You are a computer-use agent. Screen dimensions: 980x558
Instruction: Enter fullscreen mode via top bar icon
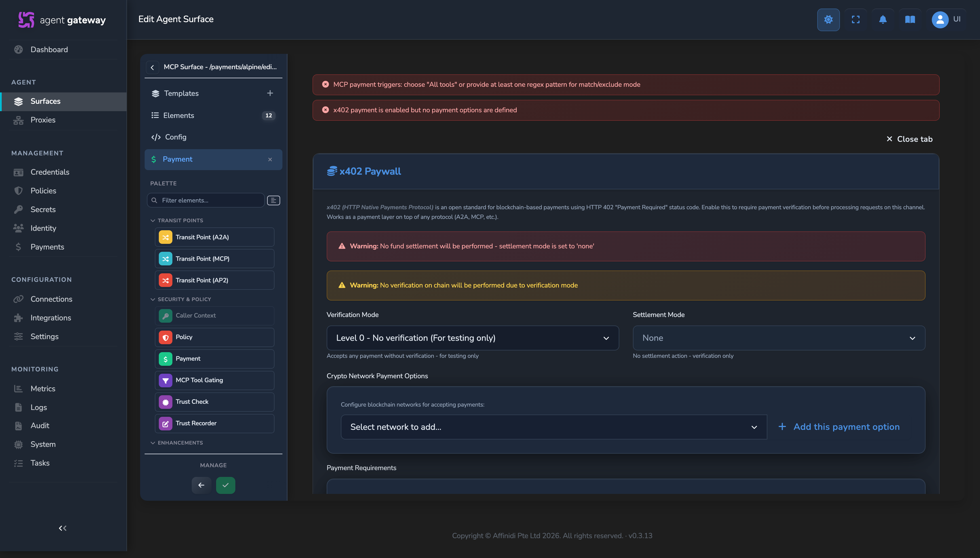coord(856,20)
